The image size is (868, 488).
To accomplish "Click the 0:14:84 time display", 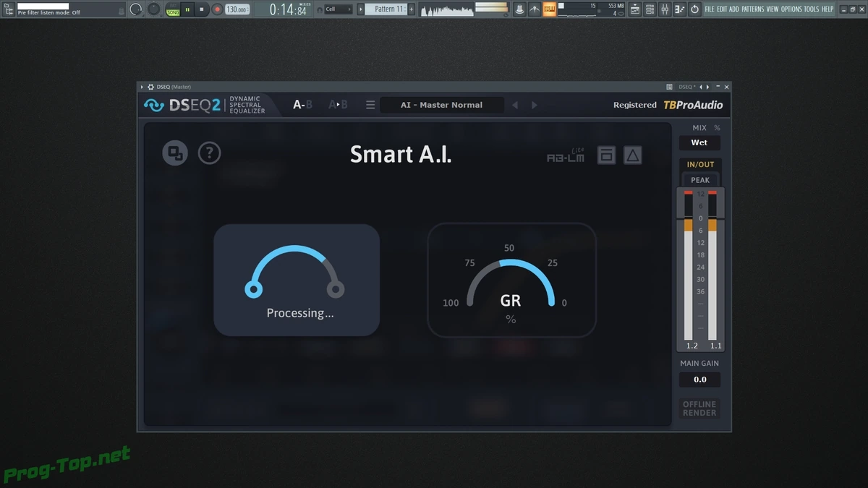I will [288, 9].
